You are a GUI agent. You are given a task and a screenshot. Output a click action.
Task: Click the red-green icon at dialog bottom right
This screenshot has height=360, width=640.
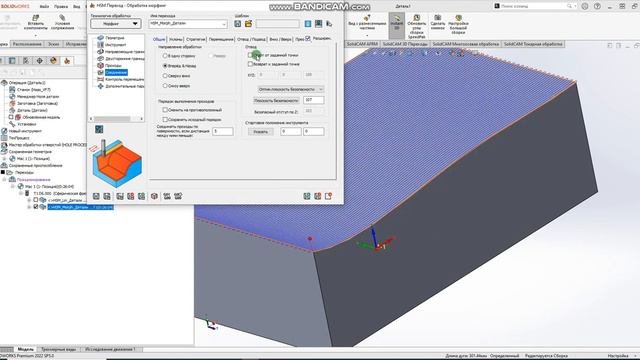click(x=318, y=196)
